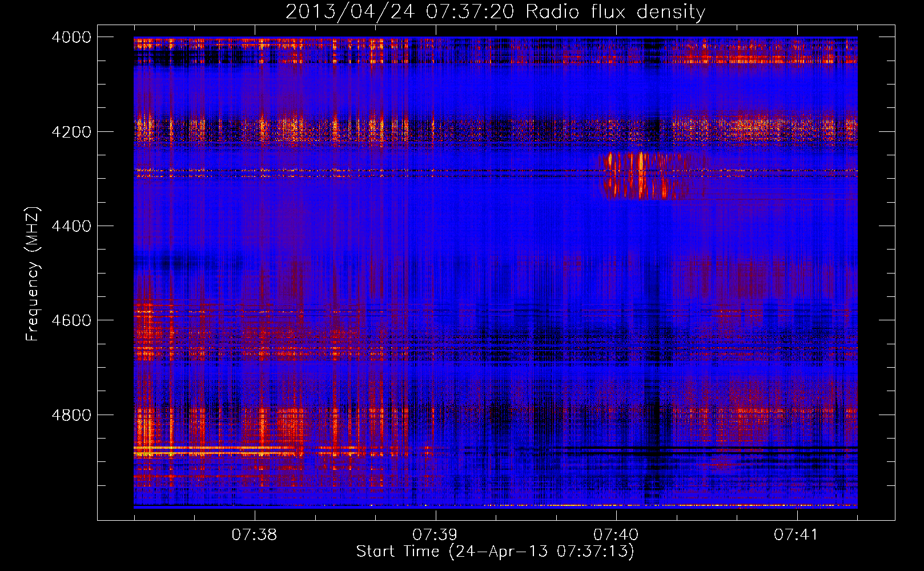Click the 07:41 time tick label
The image size is (924, 571).
click(796, 535)
